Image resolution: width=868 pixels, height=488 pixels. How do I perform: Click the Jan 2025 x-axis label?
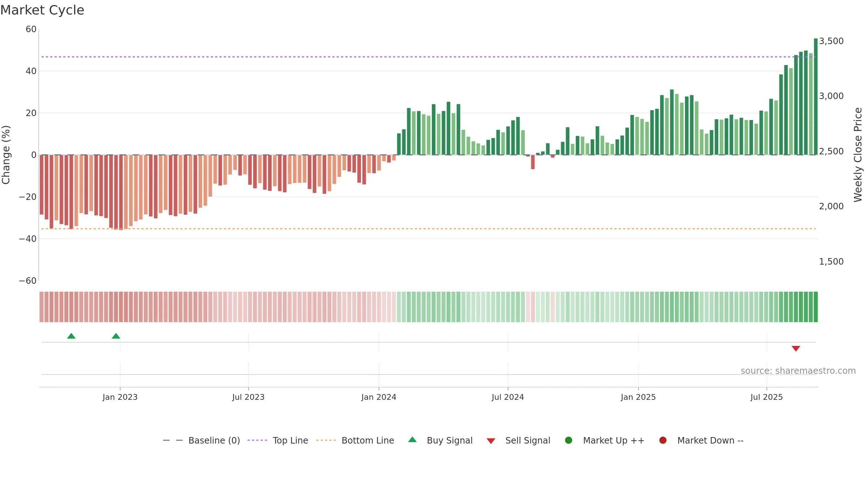click(638, 397)
